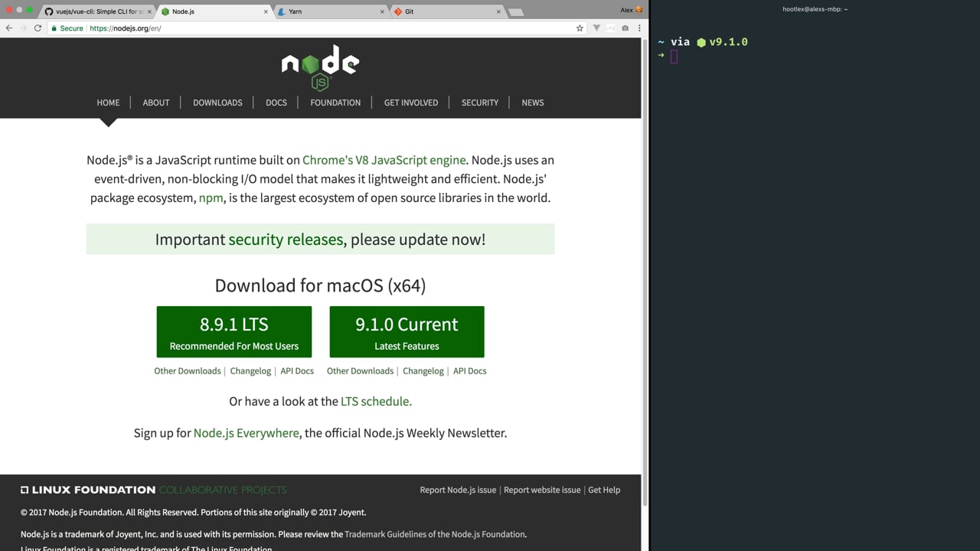Reload the Node.js page
Viewport: 980px width, 551px height.
pyautogui.click(x=38, y=28)
